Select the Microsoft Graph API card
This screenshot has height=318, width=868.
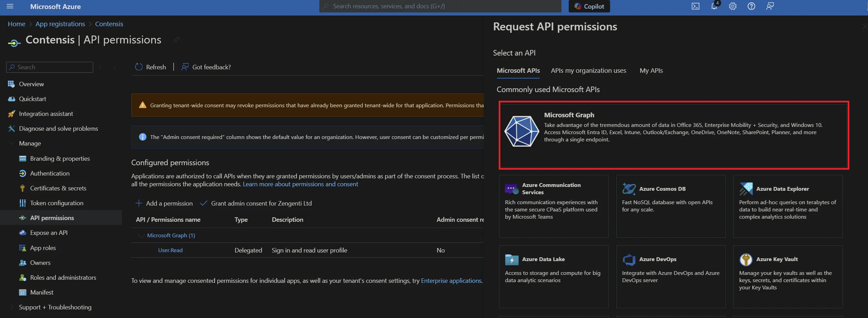click(674, 135)
